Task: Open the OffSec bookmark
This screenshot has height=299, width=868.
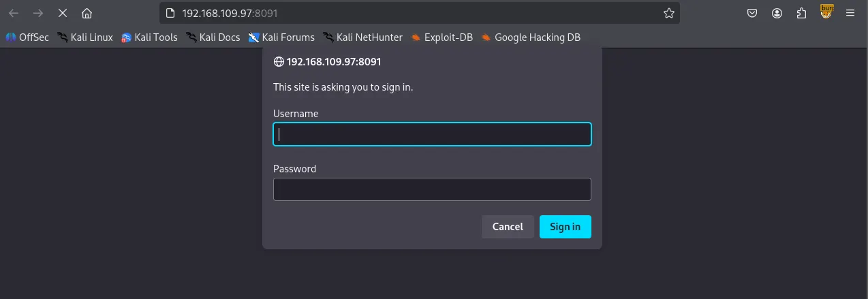Action: (x=27, y=37)
